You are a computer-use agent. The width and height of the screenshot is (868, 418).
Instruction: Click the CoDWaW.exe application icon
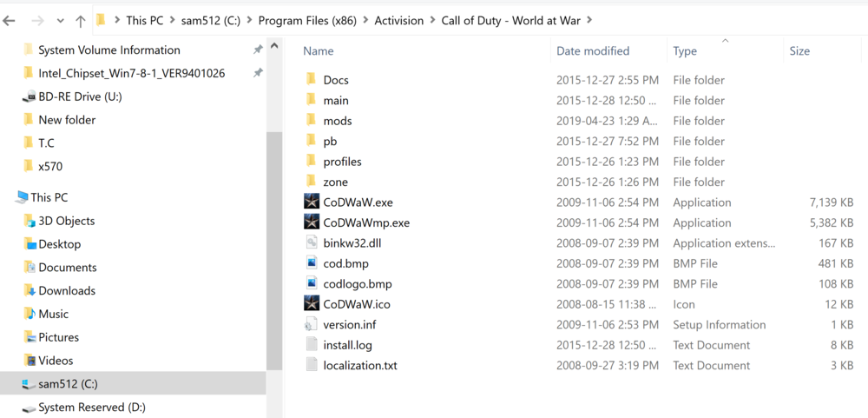point(312,202)
